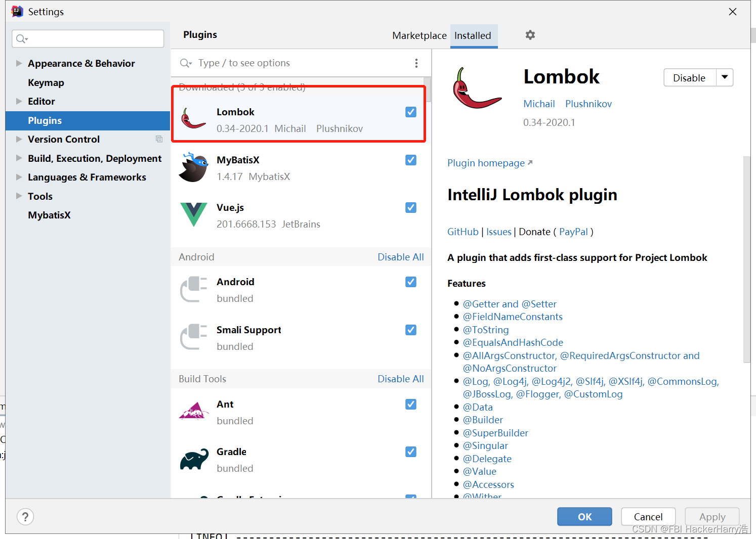The width and height of the screenshot is (756, 539).
Task: Expand the Editor settings node
Action: click(19, 101)
